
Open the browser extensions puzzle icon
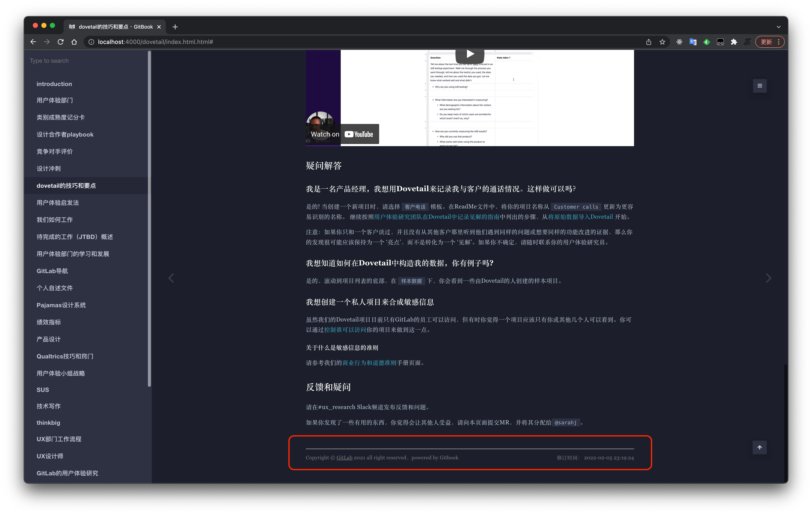click(x=734, y=42)
